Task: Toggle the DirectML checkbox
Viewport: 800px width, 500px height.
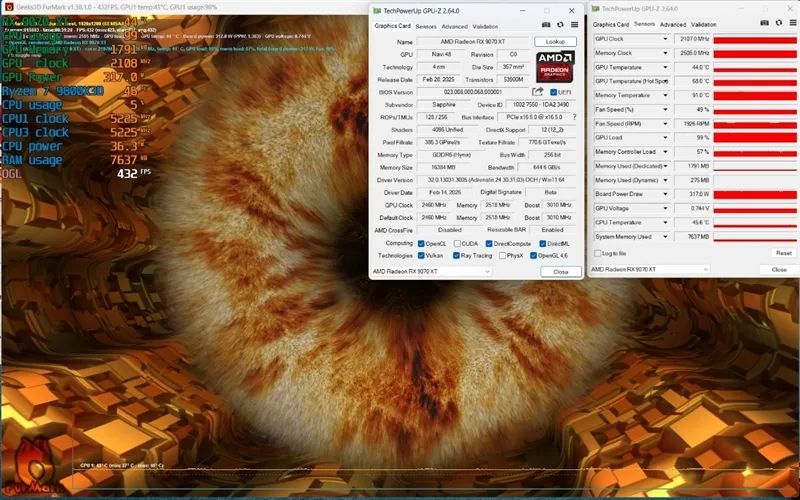Action: coord(542,244)
